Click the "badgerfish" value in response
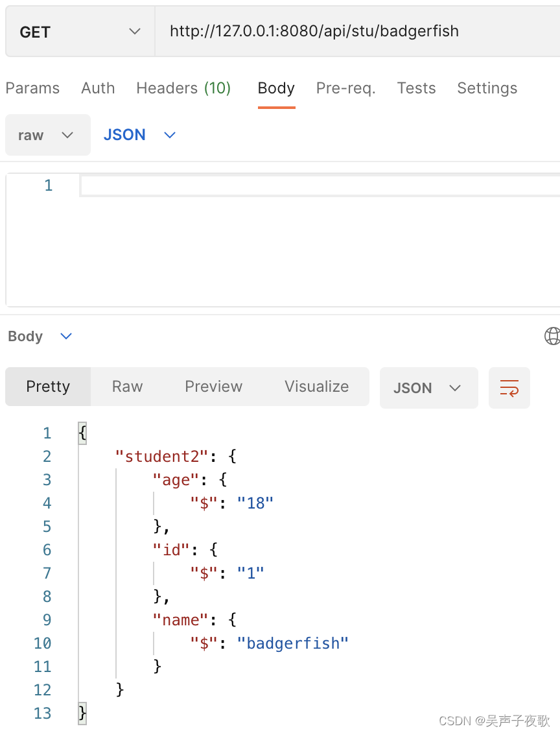The width and height of the screenshot is (560, 733). tap(293, 643)
